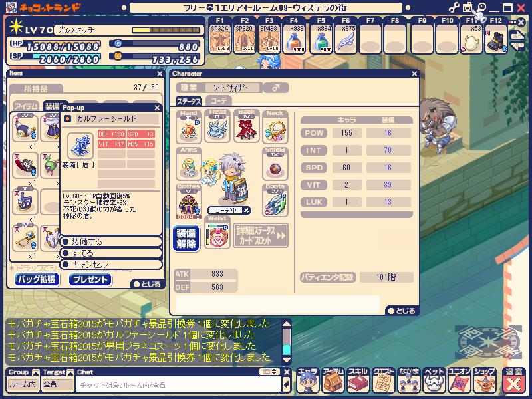Open chat display options dropdown

[270, 372]
